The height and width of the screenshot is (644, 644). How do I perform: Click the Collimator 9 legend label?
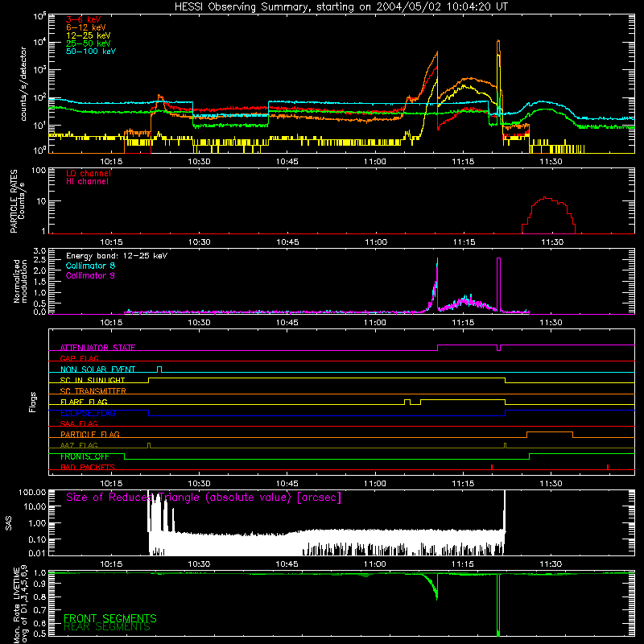click(x=90, y=275)
